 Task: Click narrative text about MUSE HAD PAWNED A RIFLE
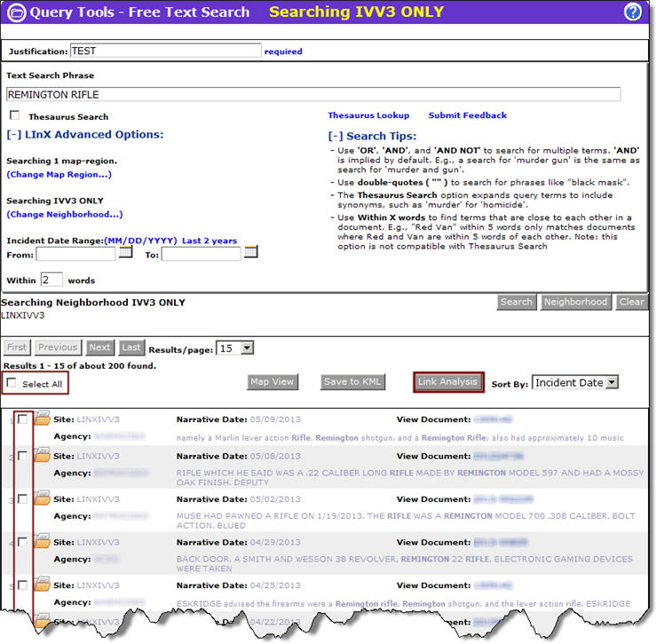click(406, 520)
